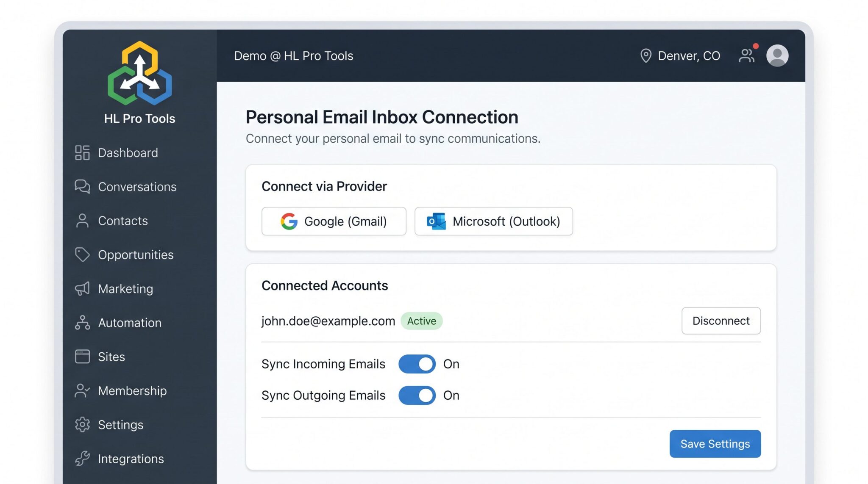Open the Automation label in sidebar
Screen dimensions: 868x484
130,323
